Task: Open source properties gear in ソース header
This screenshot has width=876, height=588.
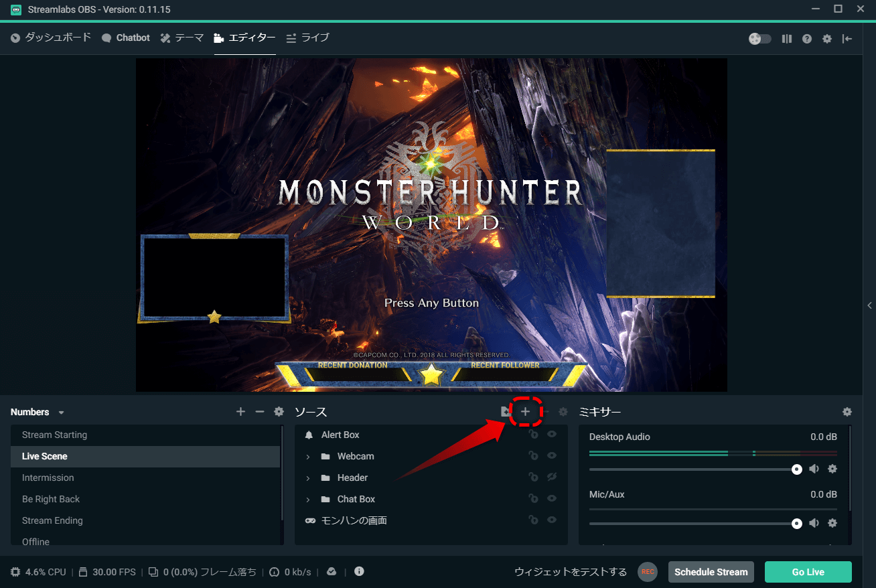Action: (563, 412)
